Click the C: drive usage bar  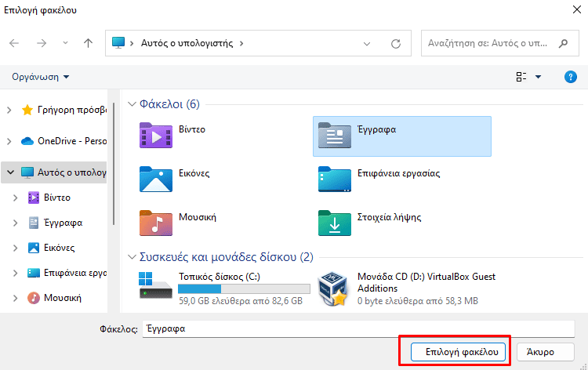tap(244, 288)
